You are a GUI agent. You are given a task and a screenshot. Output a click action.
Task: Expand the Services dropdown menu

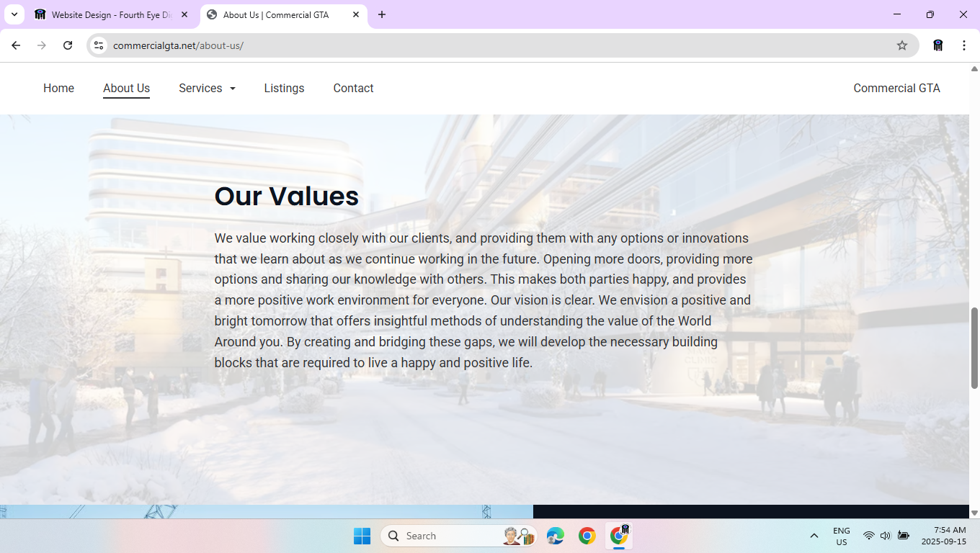[207, 88]
